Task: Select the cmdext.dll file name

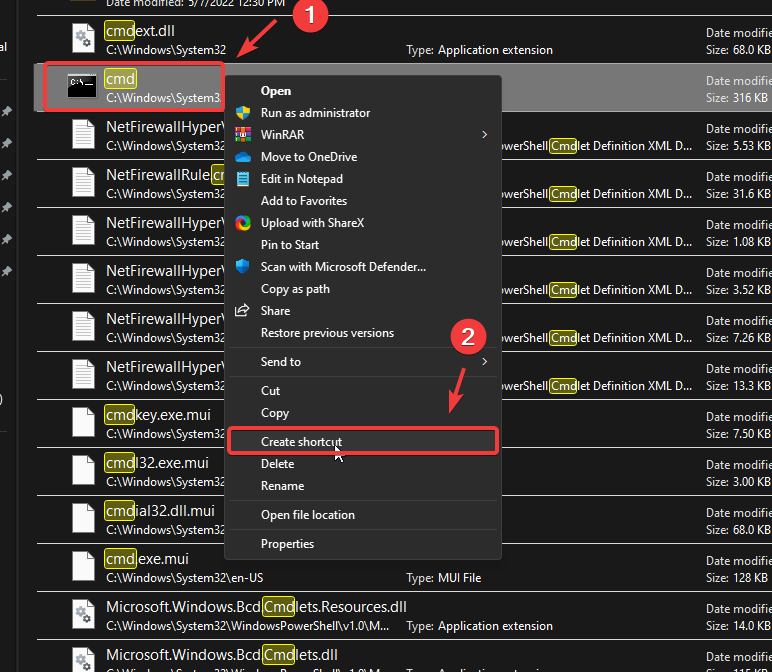Action: point(140,31)
